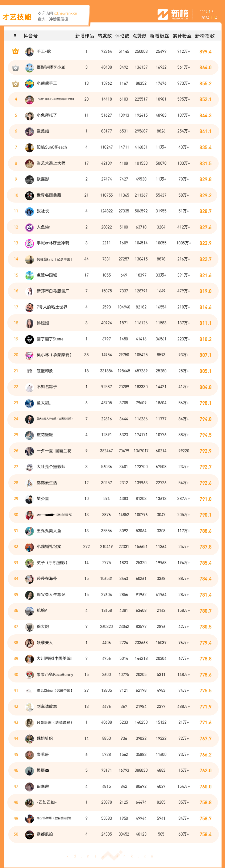Viewport: 225px width, 868px height.
Task: Click the 累计粉丝 column header
Action: click(x=182, y=36)
